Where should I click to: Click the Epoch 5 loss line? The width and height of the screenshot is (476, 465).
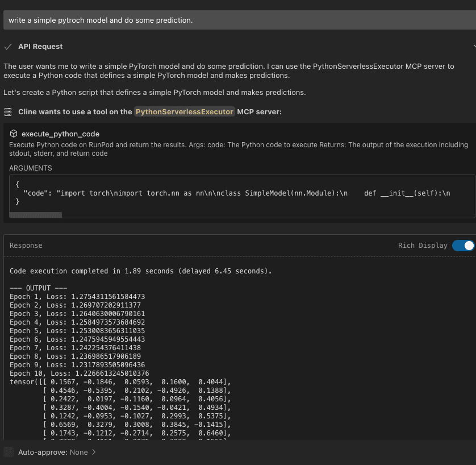(x=77, y=330)
